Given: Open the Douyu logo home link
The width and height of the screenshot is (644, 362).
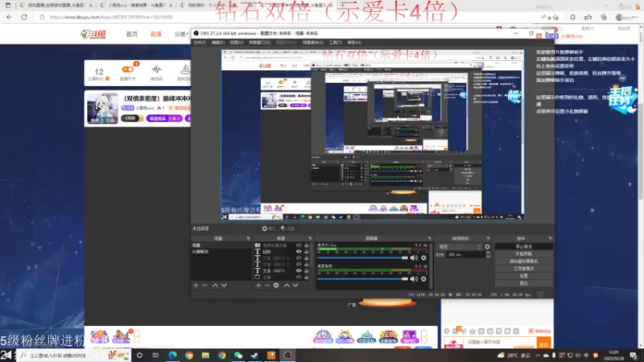Looking at the screenshot, I should click(x=93, y=34).
